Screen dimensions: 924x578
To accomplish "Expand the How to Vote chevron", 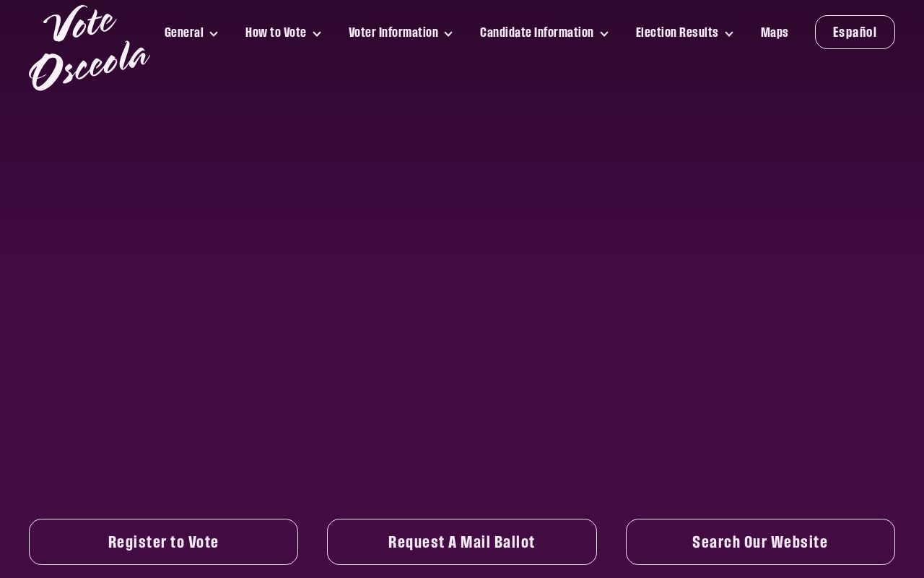I will coord(317,34).
